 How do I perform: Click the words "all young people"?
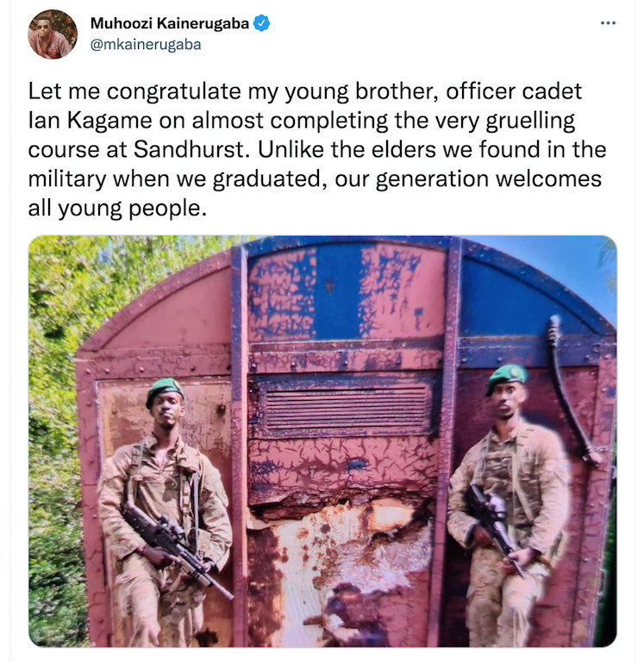click(117, 209)
